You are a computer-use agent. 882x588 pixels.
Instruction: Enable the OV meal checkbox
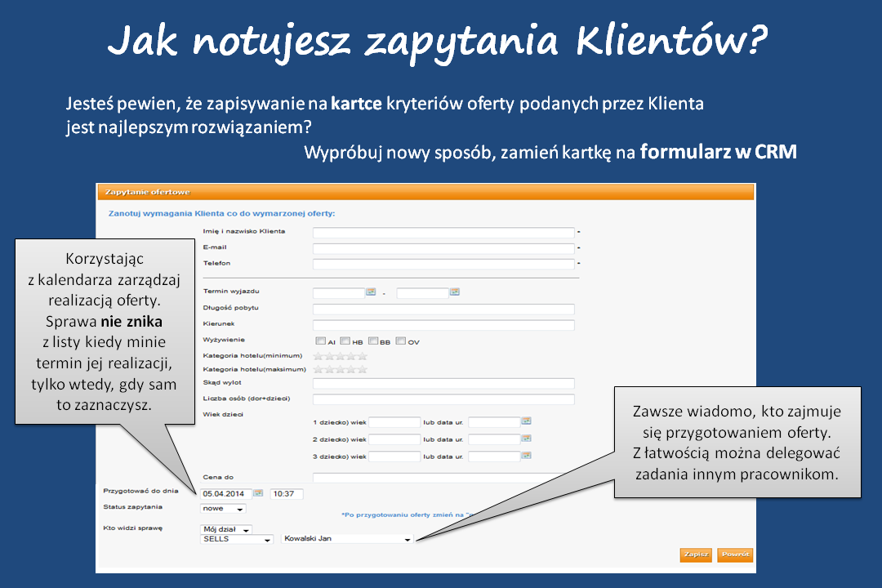click(400, 341)
